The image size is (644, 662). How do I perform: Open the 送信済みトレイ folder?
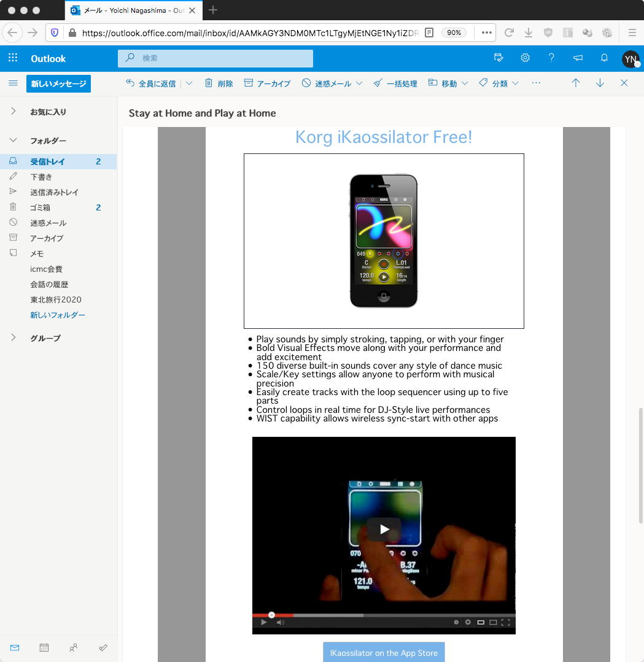click(58, 192)
